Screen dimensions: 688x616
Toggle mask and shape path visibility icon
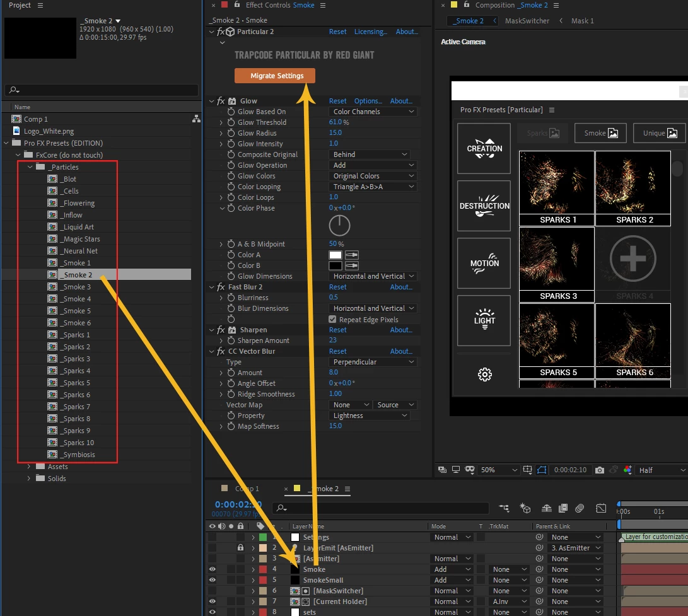542,470
